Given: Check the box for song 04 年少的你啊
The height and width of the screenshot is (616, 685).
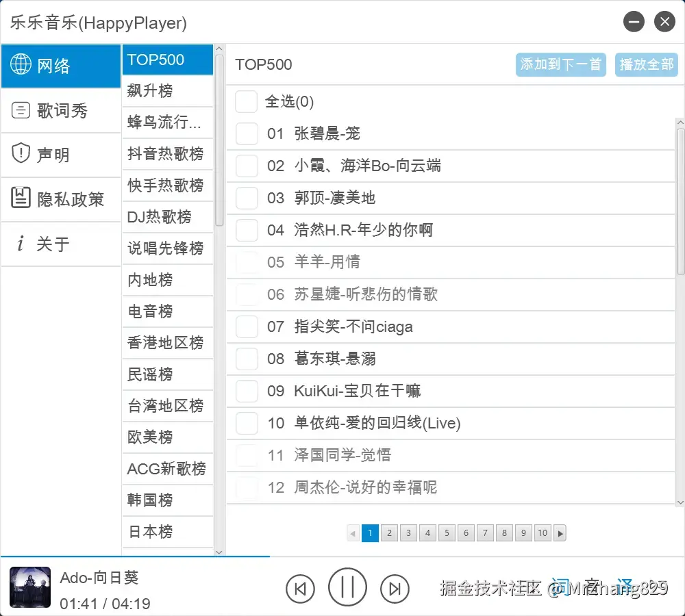Looking at the screenshot, I should pyautogui.click(x=247, y=230).
